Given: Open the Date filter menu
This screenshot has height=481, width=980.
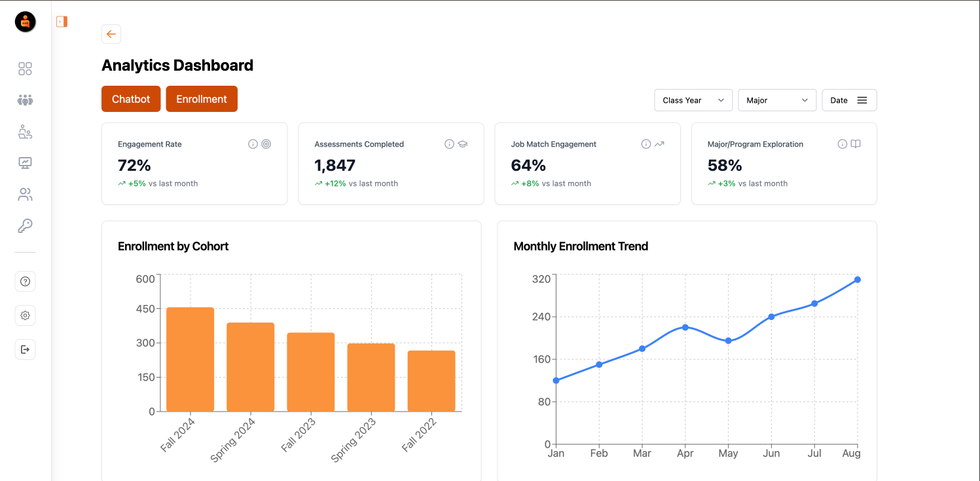Looking at the screenshot, I should [849, 100].
